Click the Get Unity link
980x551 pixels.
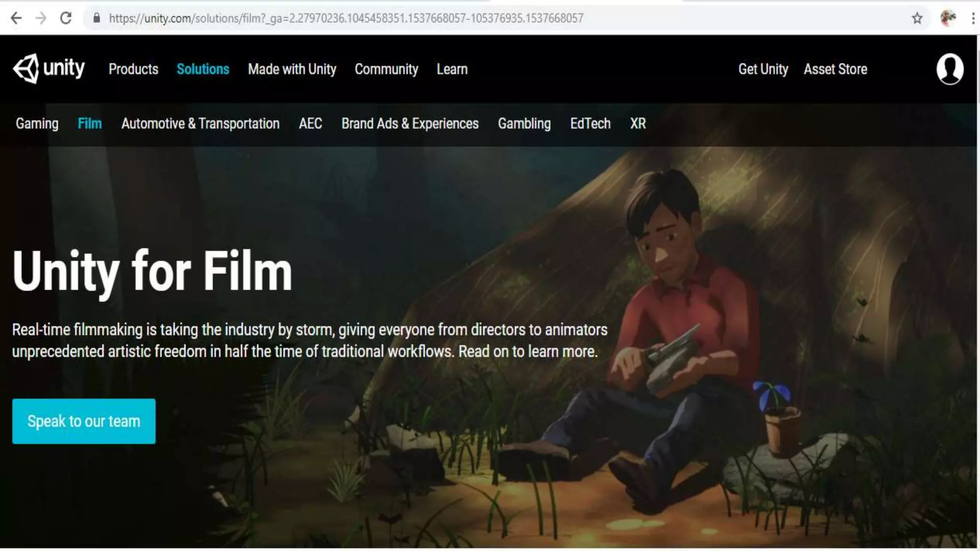pyautogui.click(x=763, y=69)
